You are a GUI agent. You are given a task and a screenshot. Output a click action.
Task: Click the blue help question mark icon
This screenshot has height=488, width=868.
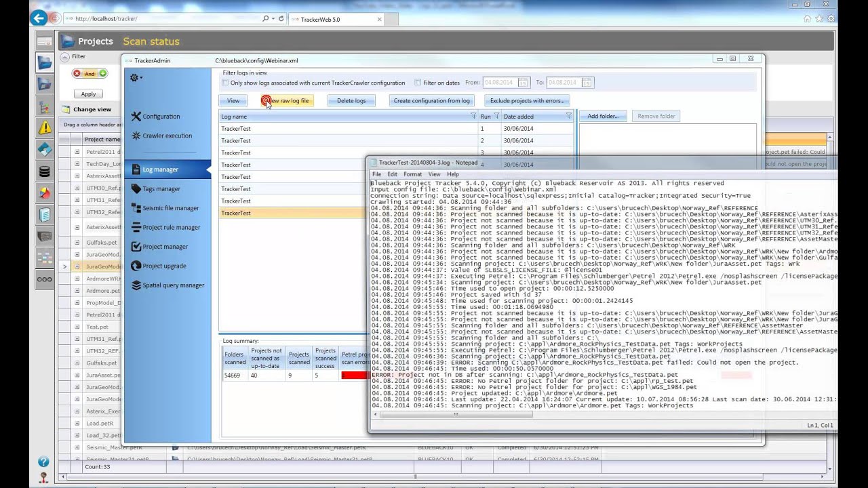(43, 462)
